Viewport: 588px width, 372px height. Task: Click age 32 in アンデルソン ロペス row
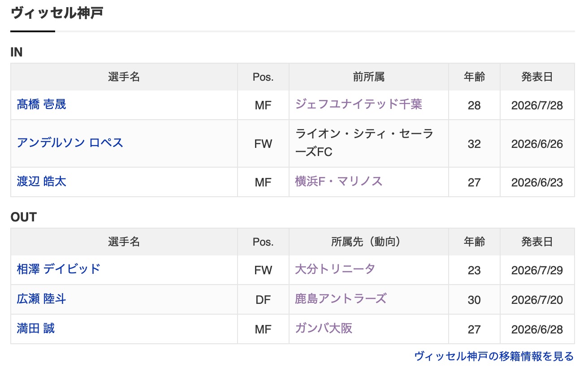pyautogui.click(x=474, y=144)
